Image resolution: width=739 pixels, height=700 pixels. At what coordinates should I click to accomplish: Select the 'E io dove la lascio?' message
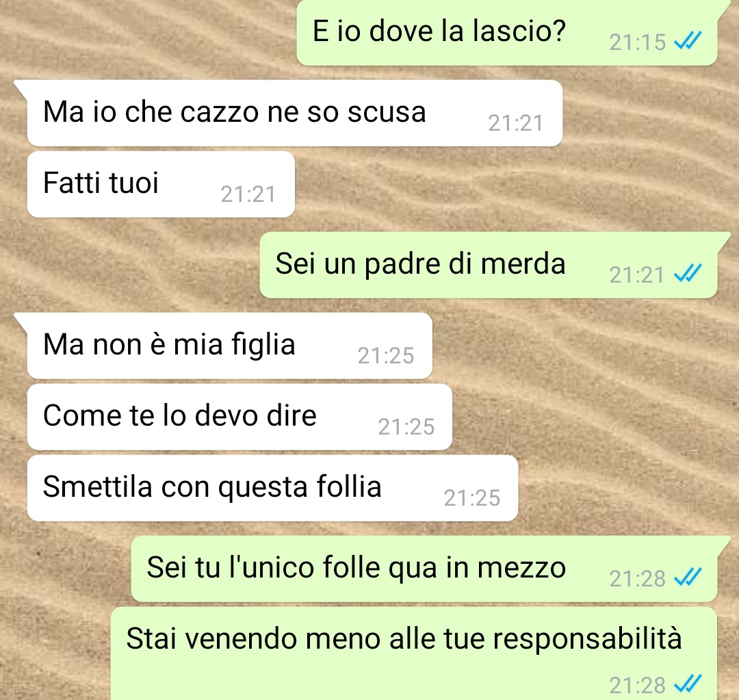coord(506,32)
